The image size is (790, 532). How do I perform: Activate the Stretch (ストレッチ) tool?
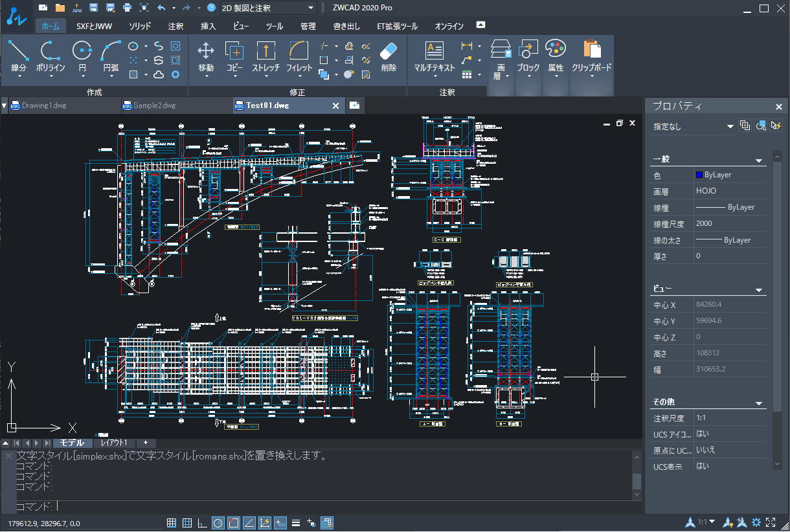tap(265, 56)
